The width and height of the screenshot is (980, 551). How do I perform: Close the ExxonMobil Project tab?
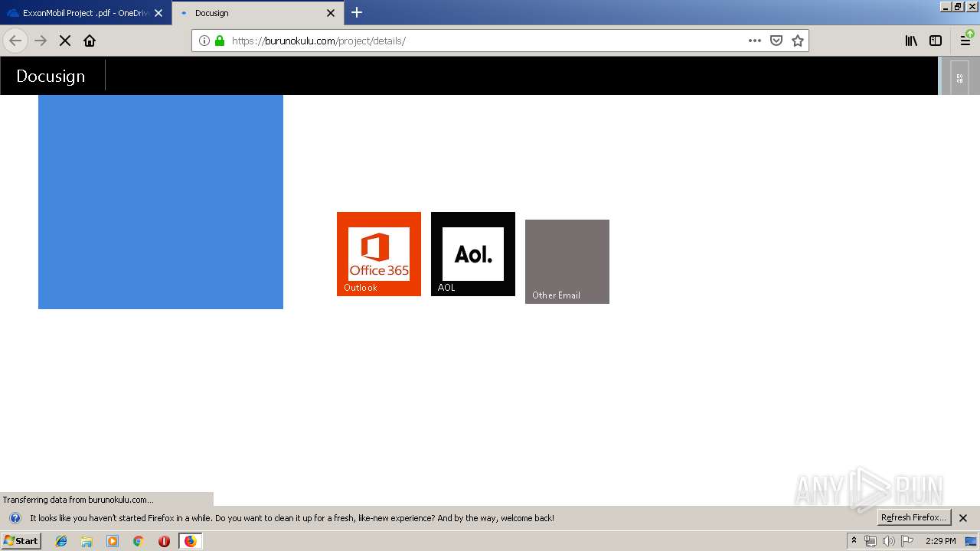click(158, 13)
